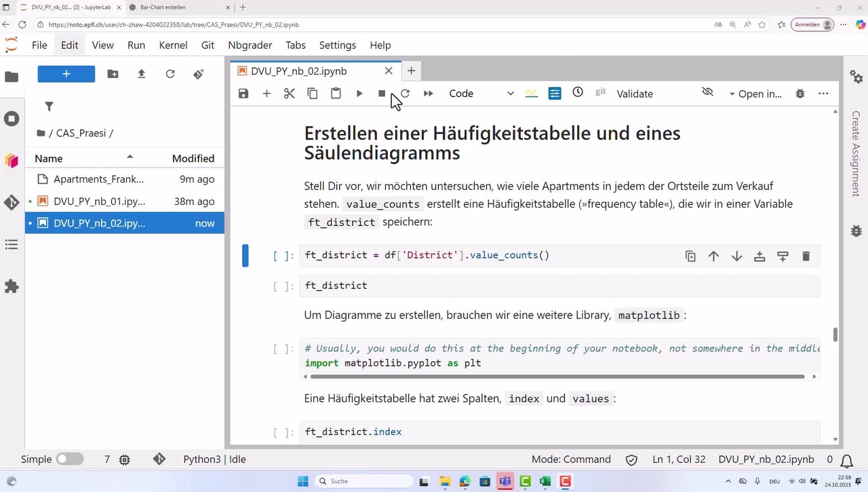Screen dimensions: 868x492
Task: Open the Kernel menu
Action: point(173,45)
